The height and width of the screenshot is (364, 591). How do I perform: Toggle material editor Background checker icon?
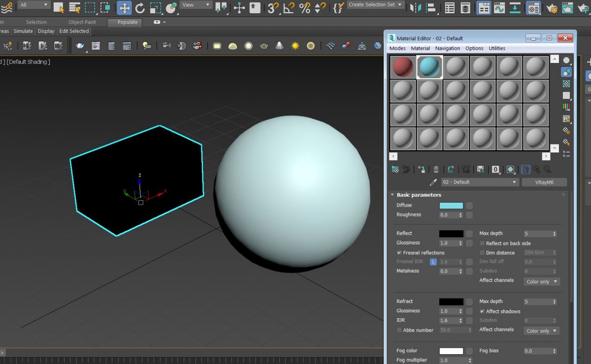[x=566, y=84]
